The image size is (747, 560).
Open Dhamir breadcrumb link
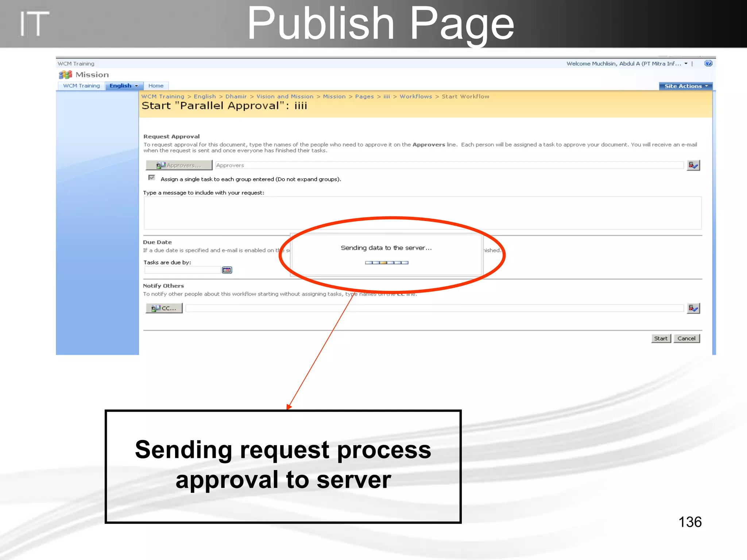coord(236,97)
